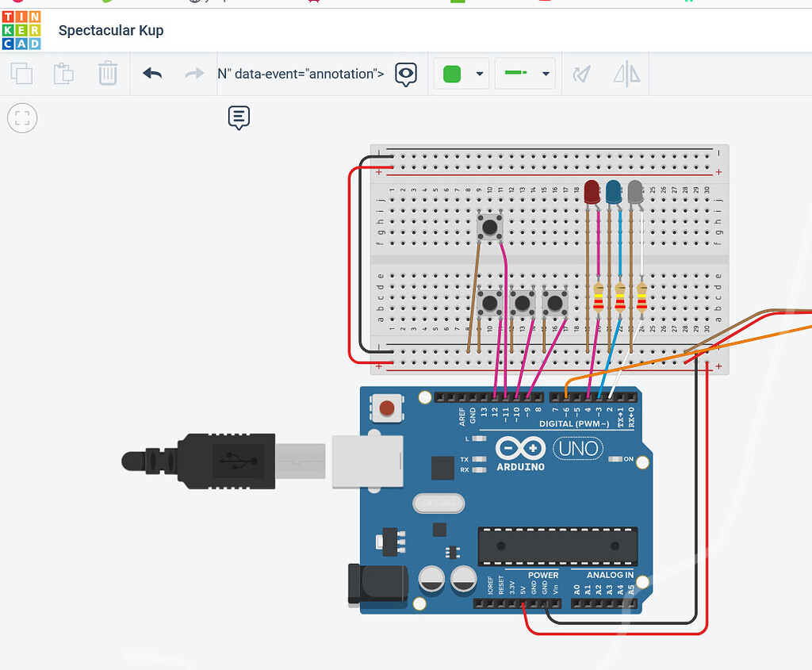The height and width of the screenshot is (670, 812).
Task: Select the note annotation icon above the breadboard
Action: point(239,117)
